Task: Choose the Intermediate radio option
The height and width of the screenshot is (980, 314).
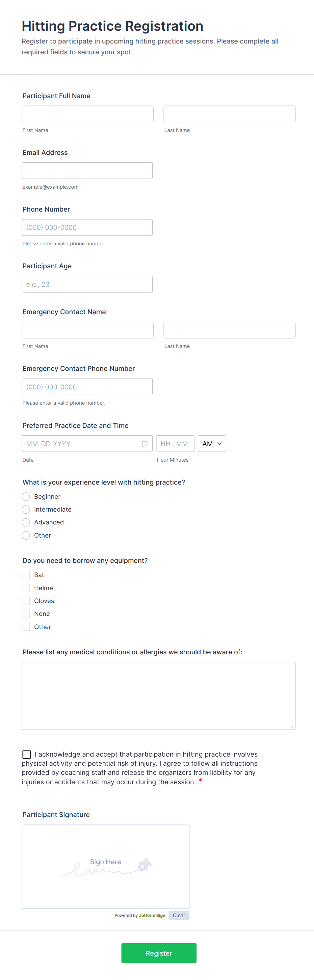Action: click(x=26, y=509)
